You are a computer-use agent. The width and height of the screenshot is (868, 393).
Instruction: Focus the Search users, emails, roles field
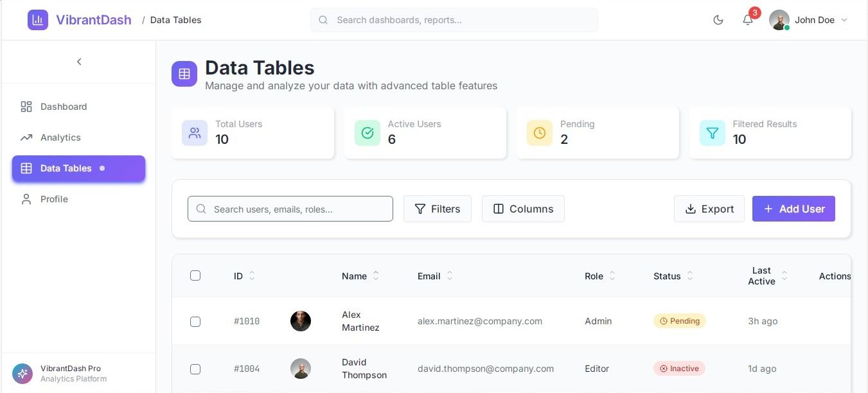coord(296,209)
